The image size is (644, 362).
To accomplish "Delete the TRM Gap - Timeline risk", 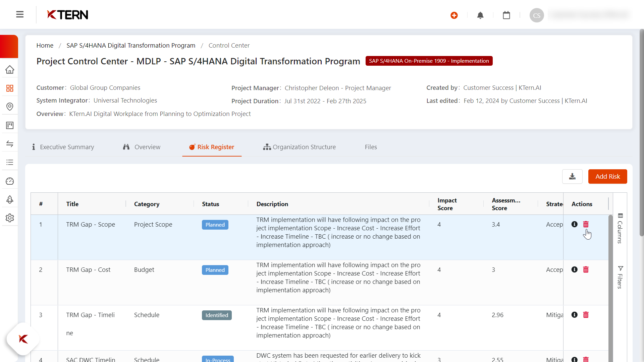I will (586, 315).
